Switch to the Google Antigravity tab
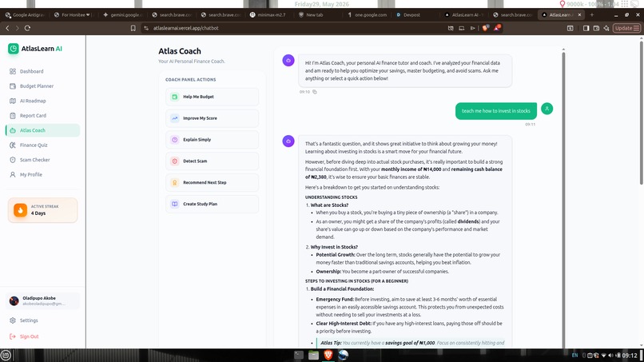 click(x=25, y=15)
